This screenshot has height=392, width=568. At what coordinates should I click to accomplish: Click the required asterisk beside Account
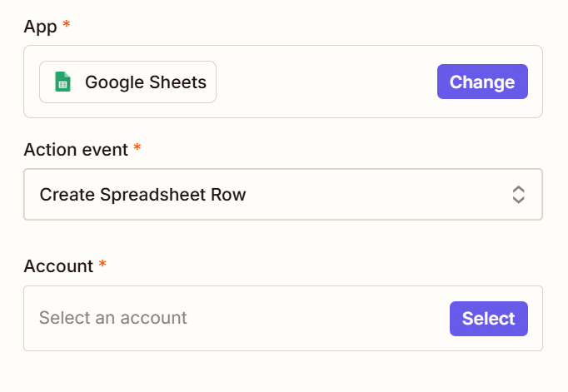coord(102,266)
